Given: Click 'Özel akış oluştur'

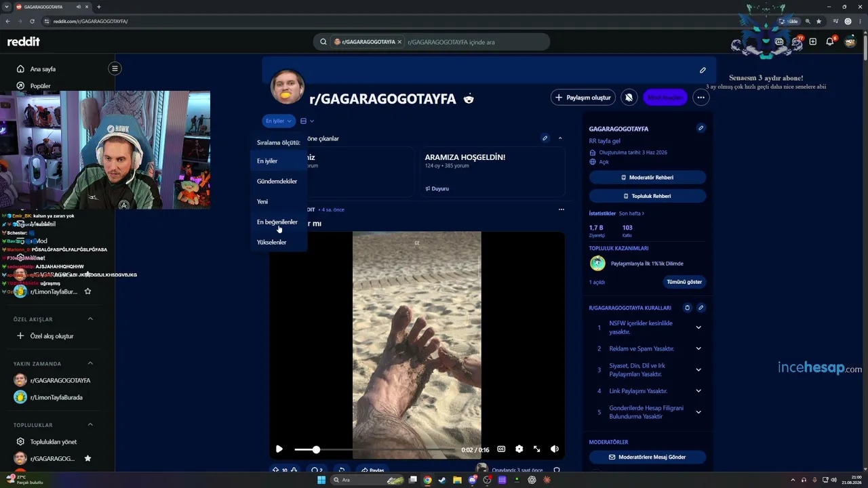Looking at the screenshot, I should 45,336.
